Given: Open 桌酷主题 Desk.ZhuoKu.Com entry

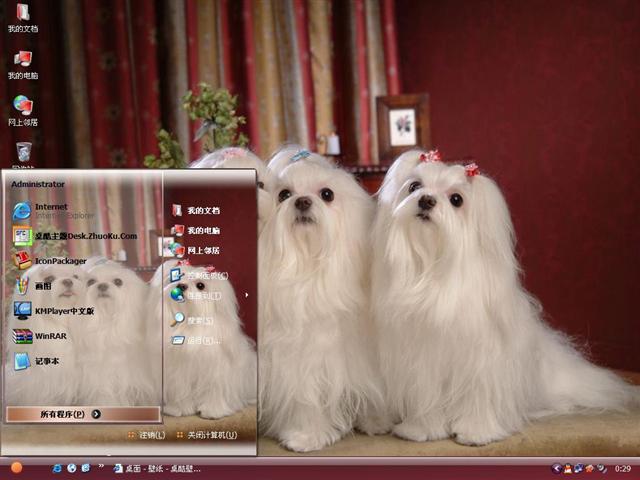Looking at the screenshot, I should point(75,236).
